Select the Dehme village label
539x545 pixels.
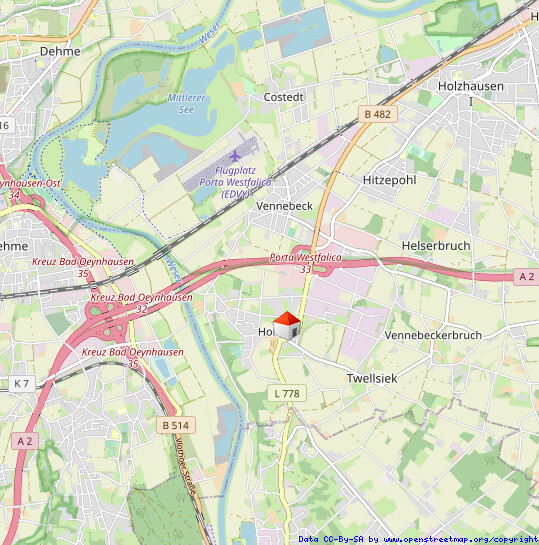pos(60,51)
